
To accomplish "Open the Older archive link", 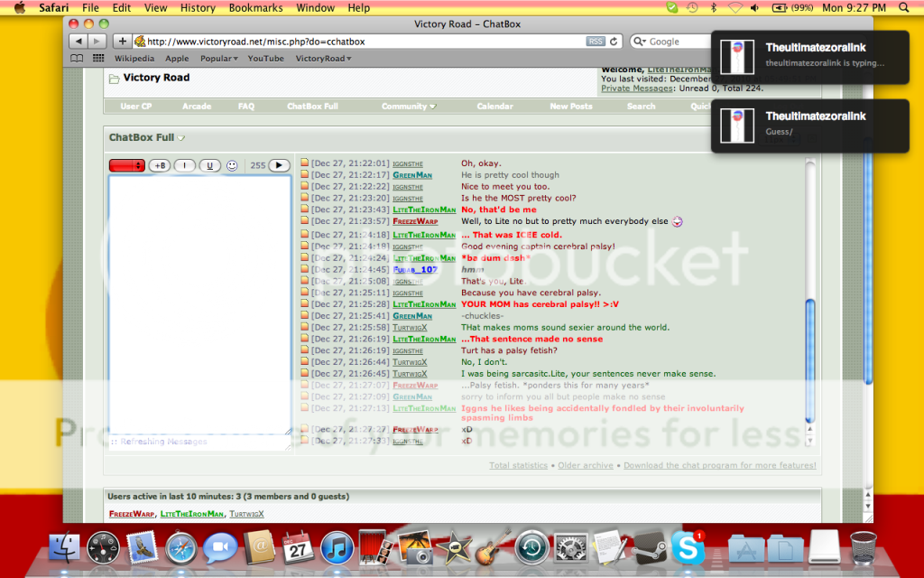I will [585, 466].
